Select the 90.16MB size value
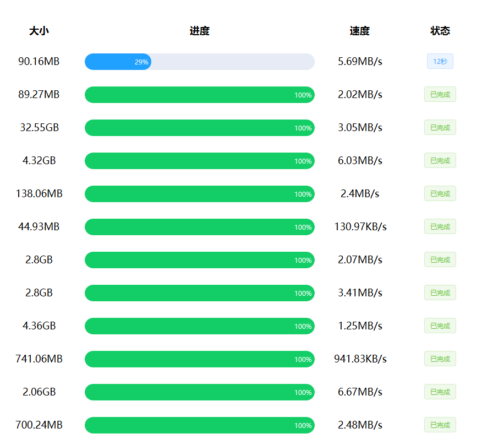The width and height of the screenshot is (504, 439). click(39, 61)
